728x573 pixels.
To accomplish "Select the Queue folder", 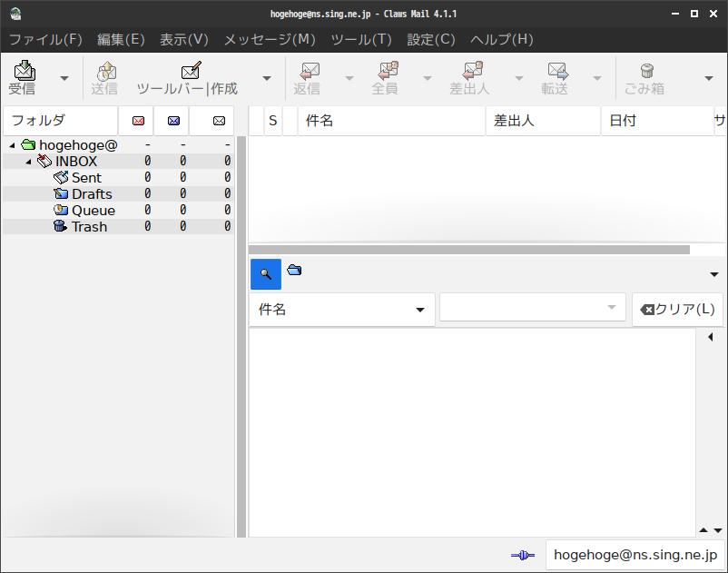I will 118,211.
